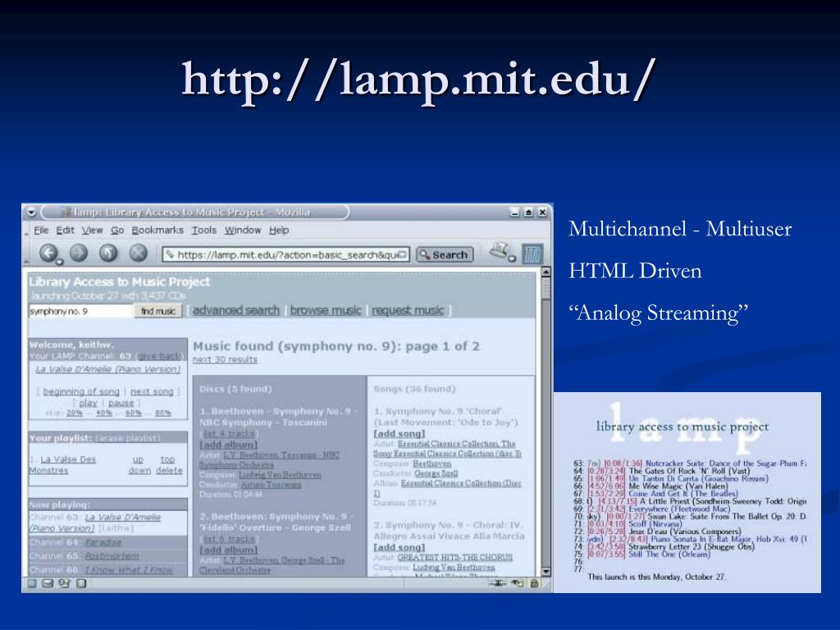Screen dimensions: 840x630
Task: Click 'add song' for Allegro Assai Vivace
Action: point(399,547)
